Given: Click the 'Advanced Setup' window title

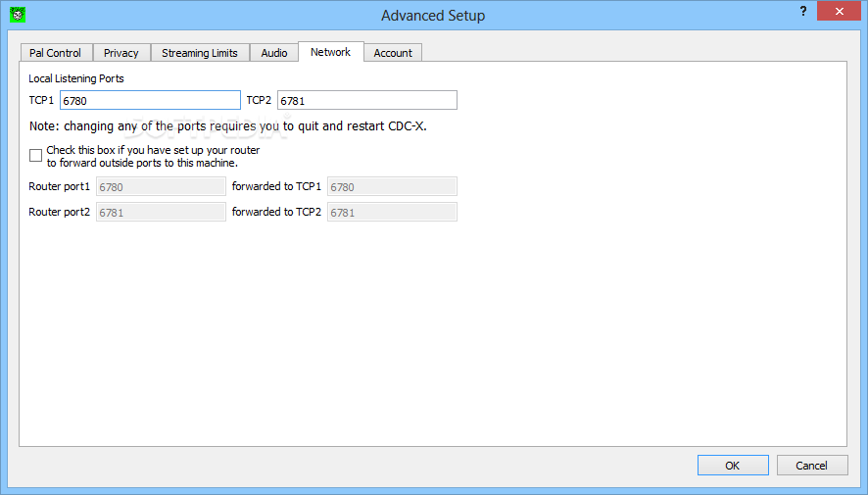Looking at the screenshot, I should 433,16.
